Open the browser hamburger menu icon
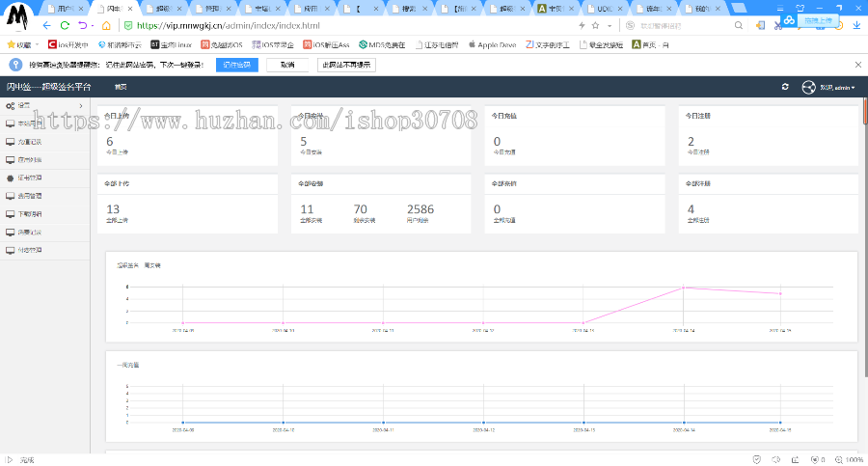This screenshot has height=466, width=868. click(x=780, y=9)
